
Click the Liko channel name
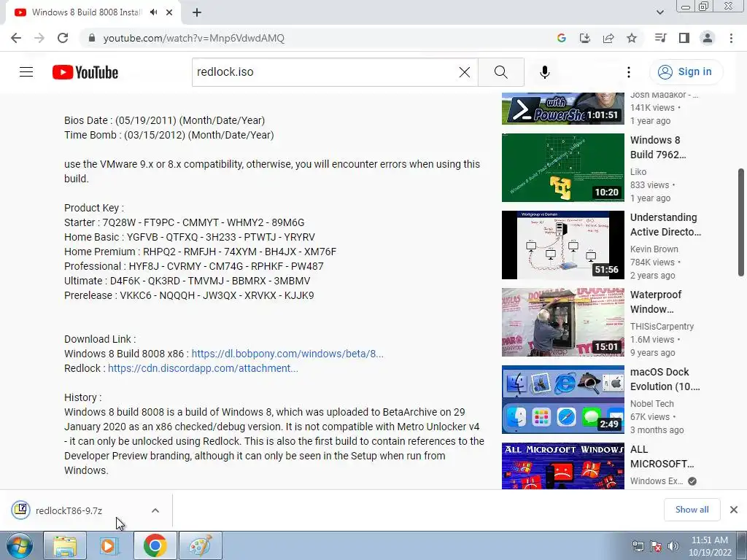tap(638, 171)
